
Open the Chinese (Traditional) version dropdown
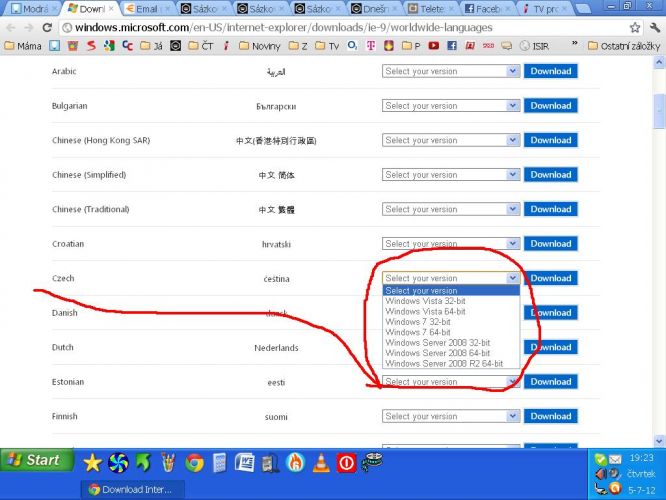(x=451, y=209)
